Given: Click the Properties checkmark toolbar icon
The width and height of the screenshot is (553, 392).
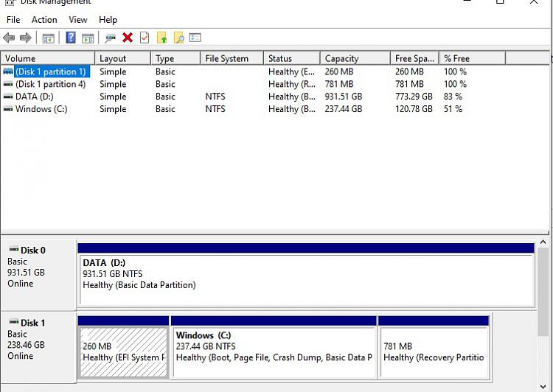Looking at the screenshot, I should point(145,38).
